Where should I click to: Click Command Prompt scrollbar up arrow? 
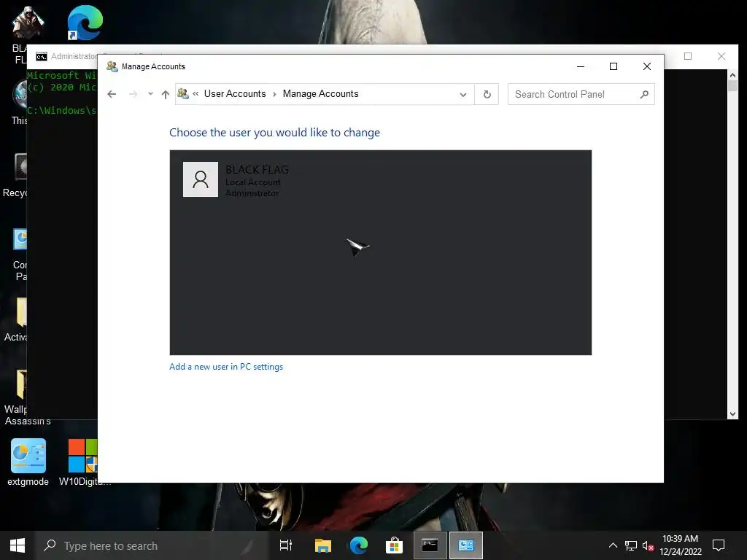tap(732, 75)
